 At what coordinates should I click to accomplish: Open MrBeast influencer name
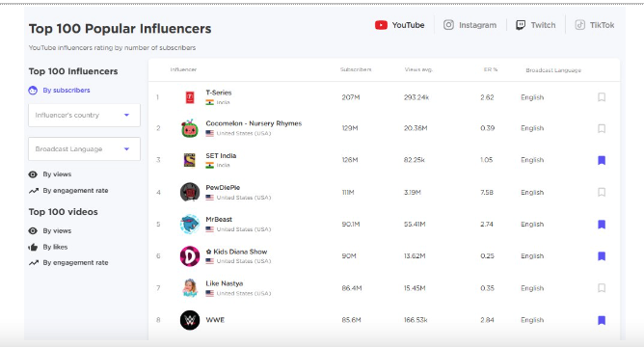(x=219, y=220)
